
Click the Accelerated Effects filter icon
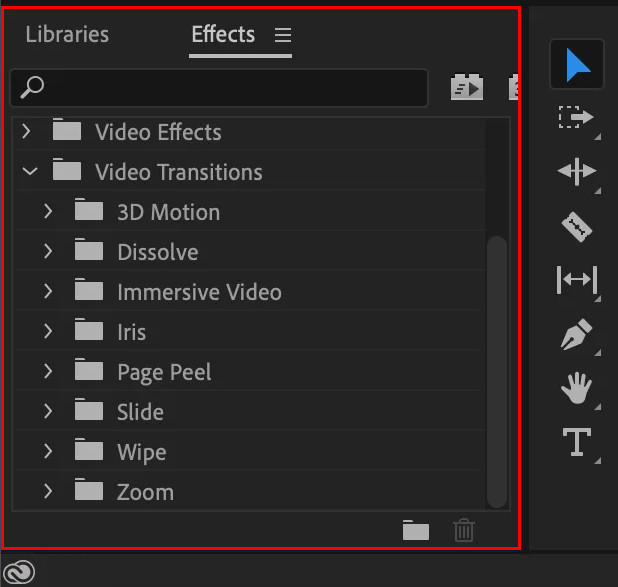click(x=467, y=87)
